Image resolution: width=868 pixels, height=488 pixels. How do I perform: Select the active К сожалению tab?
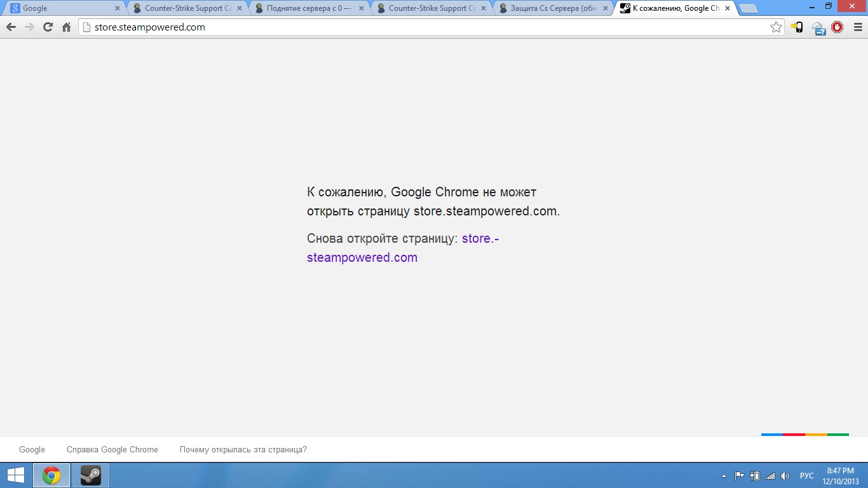(x=675, y=8)
